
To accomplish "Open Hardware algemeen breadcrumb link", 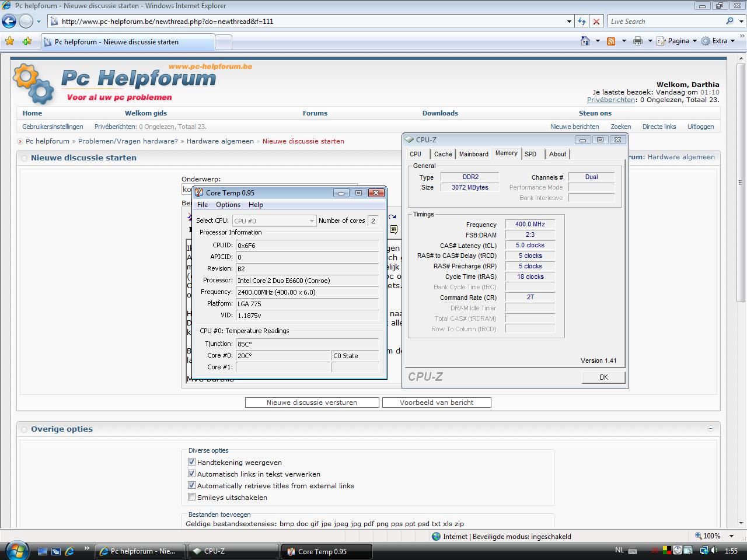I will (x=220, y=141).
